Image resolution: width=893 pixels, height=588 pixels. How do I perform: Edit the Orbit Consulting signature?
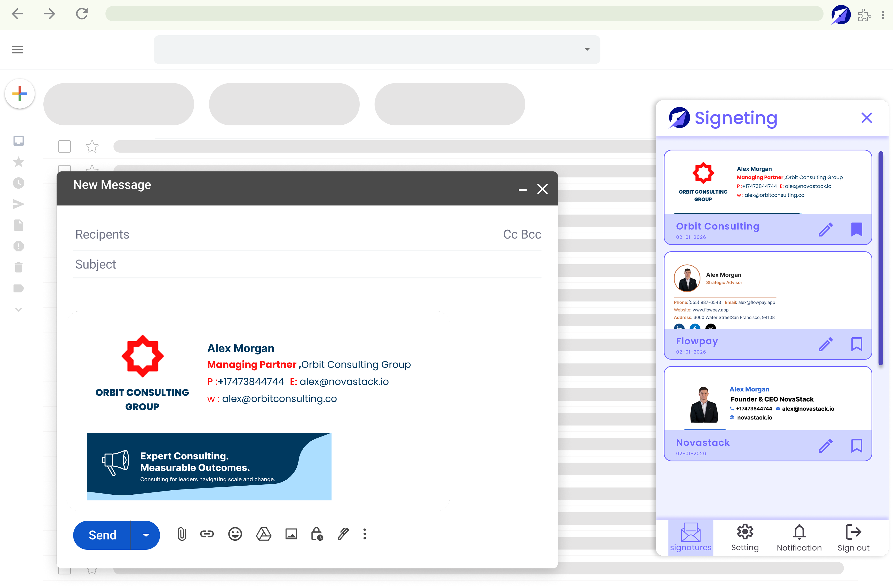(x=825, y=229)
